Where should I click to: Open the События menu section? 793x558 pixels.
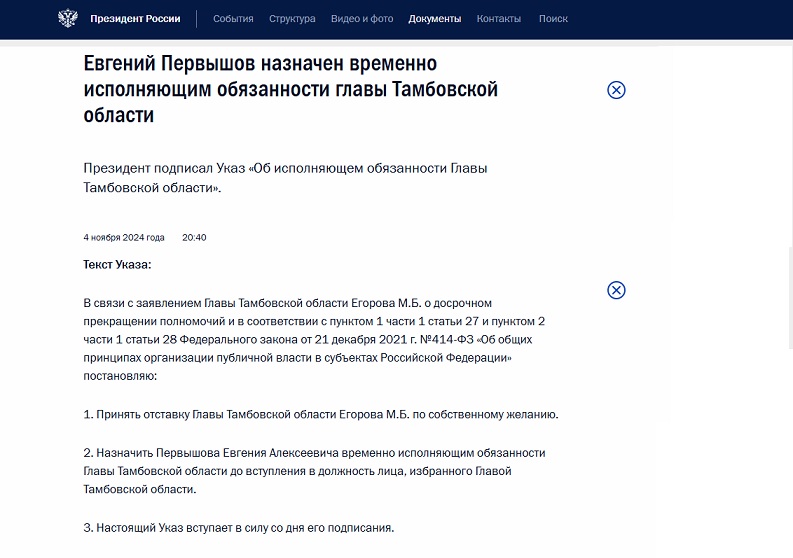233,19
